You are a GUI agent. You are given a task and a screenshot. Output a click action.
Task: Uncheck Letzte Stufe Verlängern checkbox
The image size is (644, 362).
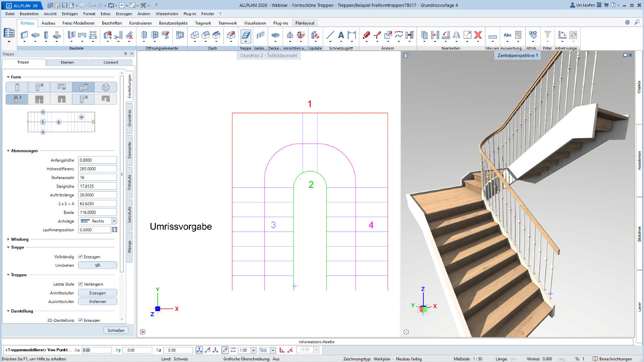pos(80,284)
